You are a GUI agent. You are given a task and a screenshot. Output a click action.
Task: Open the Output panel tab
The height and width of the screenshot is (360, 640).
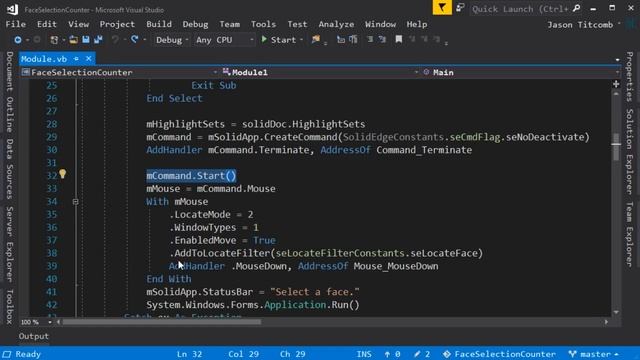[x=33, y=336]
